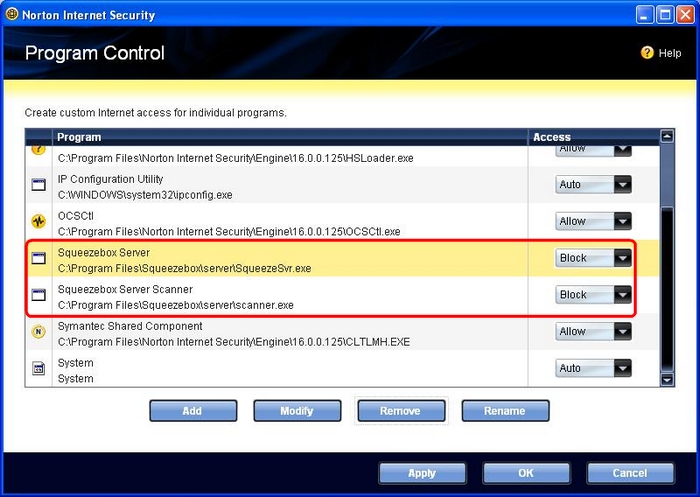Click the Access column header
The width and height of the screenshot is (700, 497).
[x=593, y=137]
